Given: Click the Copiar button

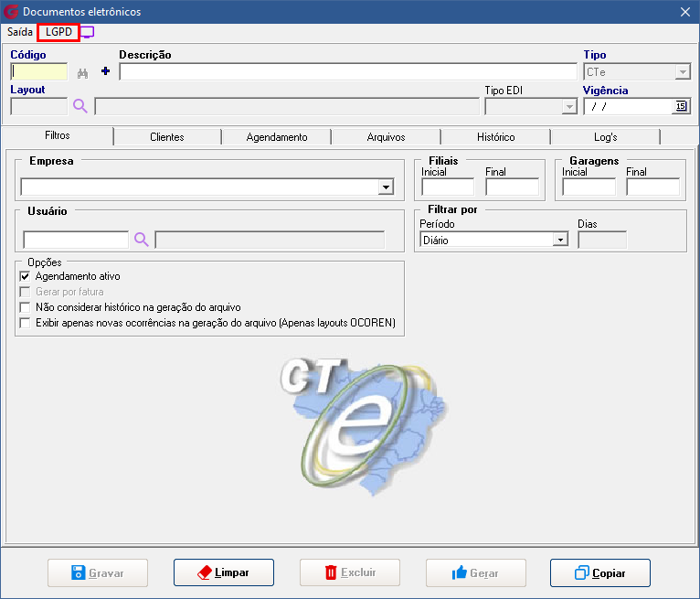Looking at the screenshot, I should tap(600, 572).
